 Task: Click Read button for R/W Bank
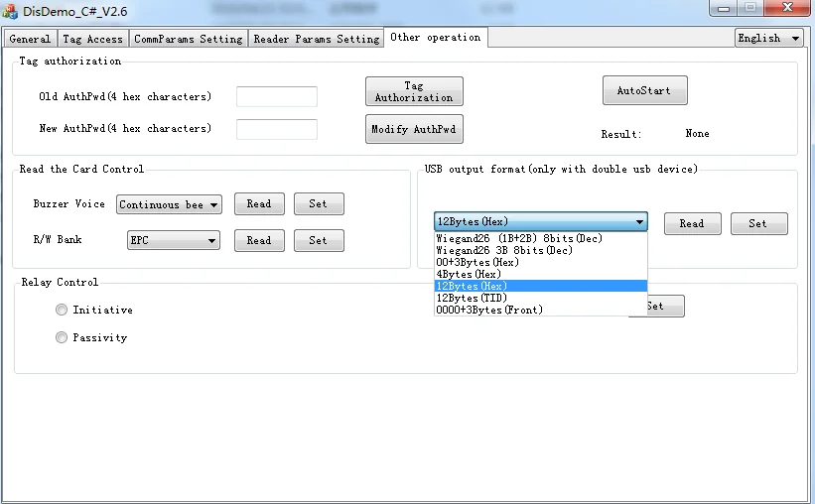point(259,240)
